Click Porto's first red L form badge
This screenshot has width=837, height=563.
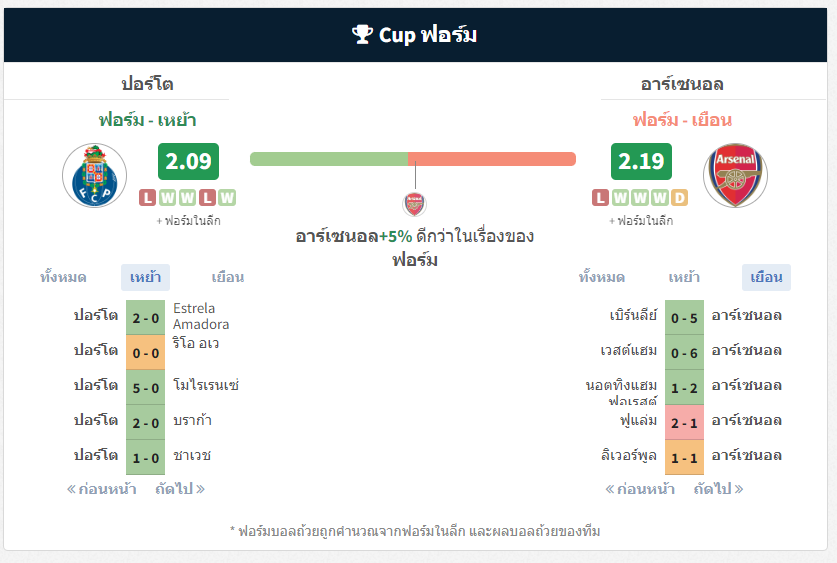pyautogui.click(x=147, y=197)
